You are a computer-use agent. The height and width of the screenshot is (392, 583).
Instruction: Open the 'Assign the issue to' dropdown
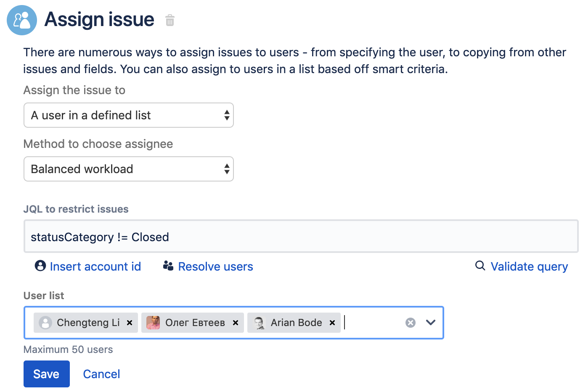(x=129, y=115)
